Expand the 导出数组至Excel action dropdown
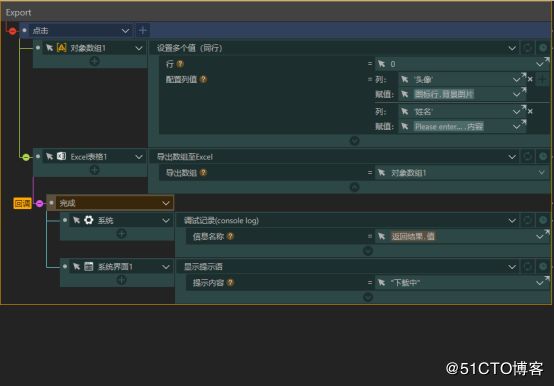 pyautogui.click(x=512, y=156)
